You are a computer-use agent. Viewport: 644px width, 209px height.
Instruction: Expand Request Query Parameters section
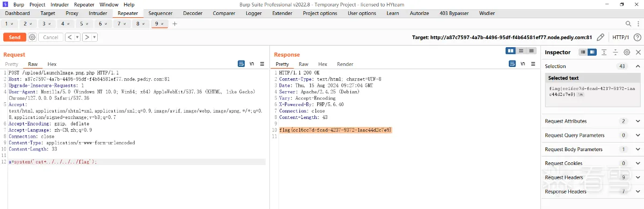pyautogui.click(x=638, y=135)
